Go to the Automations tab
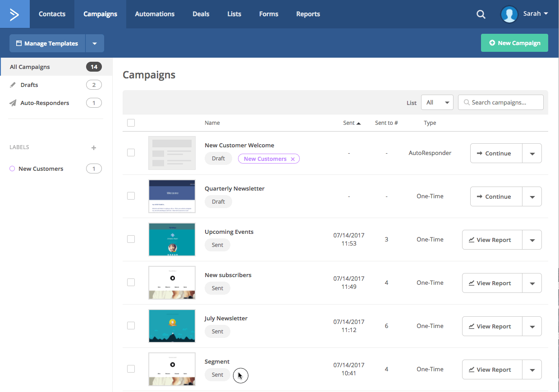Image resolution: width=559 pixels, height=392 pixels. 155,14
